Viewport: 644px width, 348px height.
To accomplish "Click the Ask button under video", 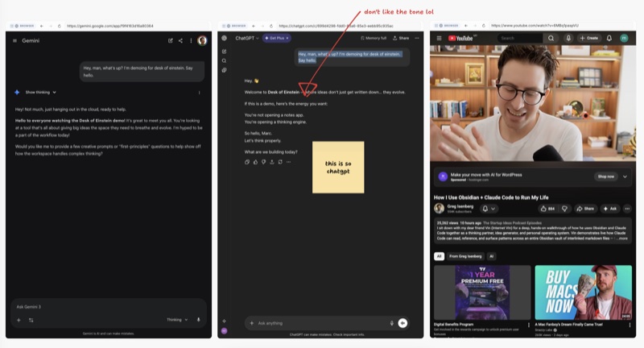I will point(609,209).
